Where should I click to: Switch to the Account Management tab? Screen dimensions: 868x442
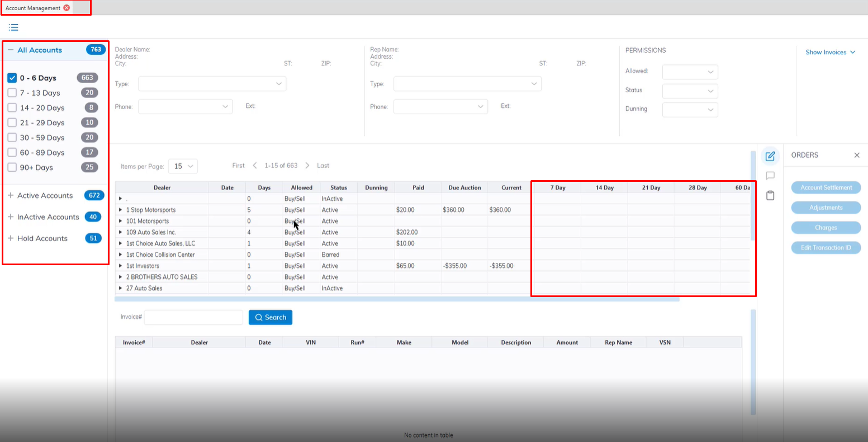point(33,8)
